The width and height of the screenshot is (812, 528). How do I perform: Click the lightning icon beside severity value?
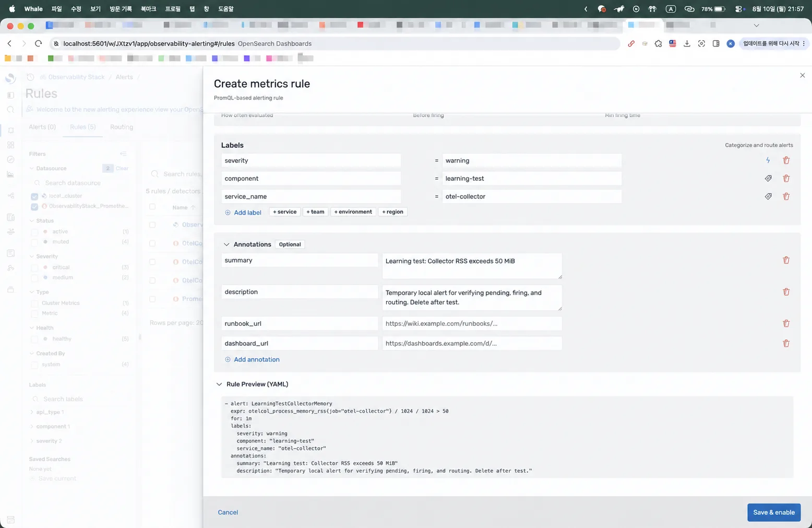(768, 160)
